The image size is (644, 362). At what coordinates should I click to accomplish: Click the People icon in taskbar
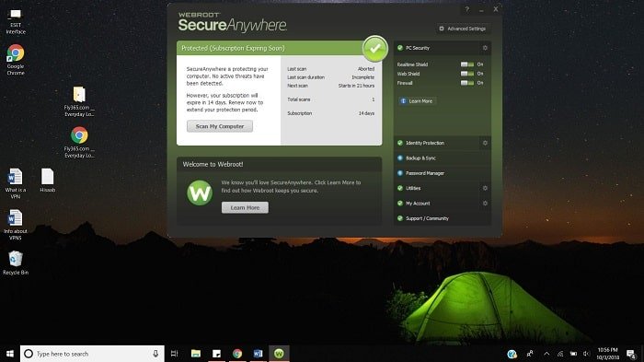tap(530, 354)
